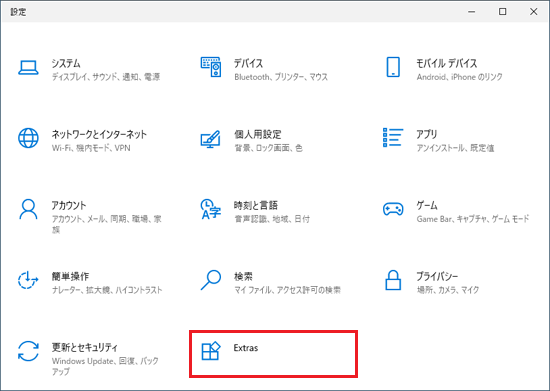Select the プライバシー title
The width and height of the screenshot is (550, 391).
pyautogui.click(x=437, y=276)
